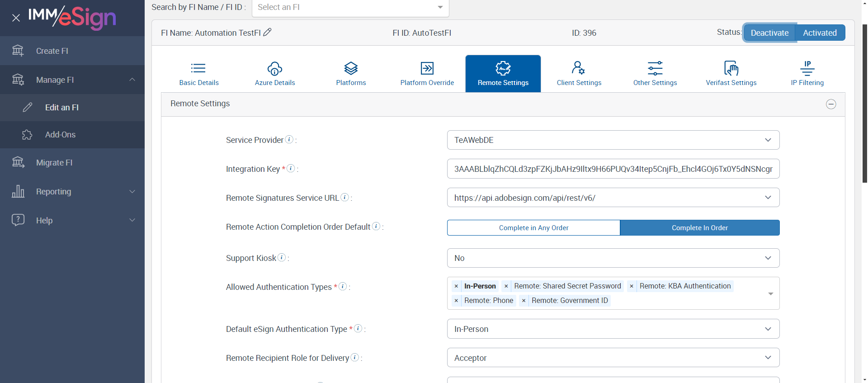Screen dimensions: 868x383
Task: Click the Integration Key input field
Action: [613, 169]
